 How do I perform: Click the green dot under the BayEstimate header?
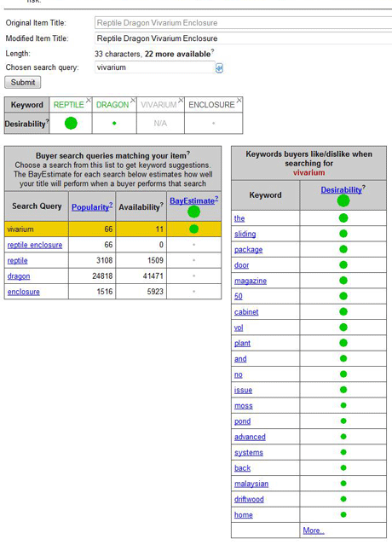coord(193,212)
